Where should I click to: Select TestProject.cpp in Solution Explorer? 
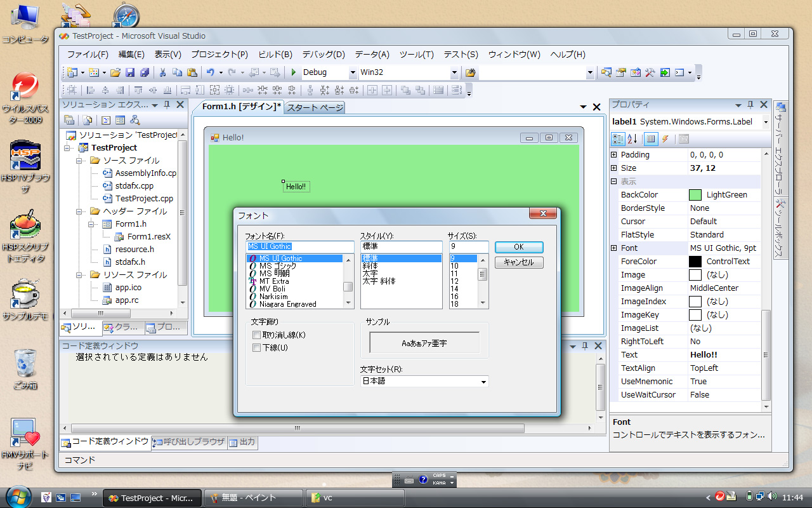(x=144, y=198)
